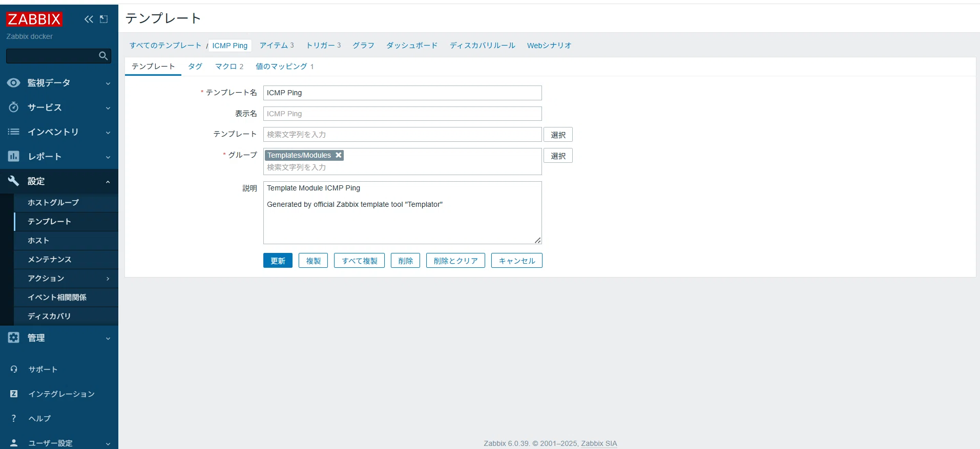Expand the 監視データ menu chevron
This screenshot has width=980, height=449.
pos(108,83)
